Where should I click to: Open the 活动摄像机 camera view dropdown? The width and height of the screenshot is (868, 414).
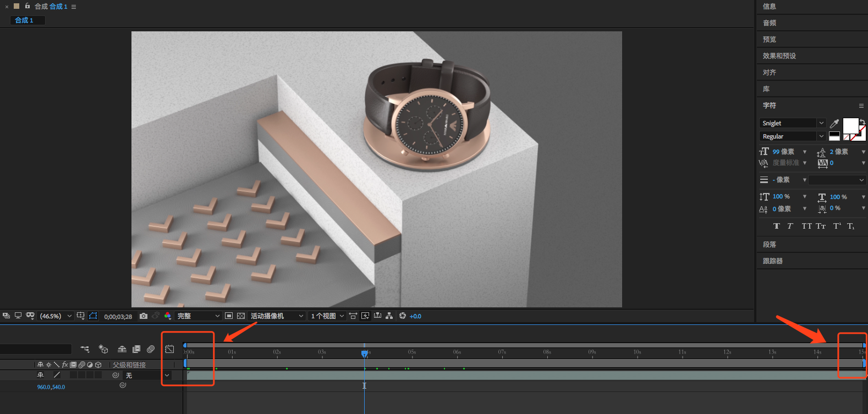click(277, 316)
